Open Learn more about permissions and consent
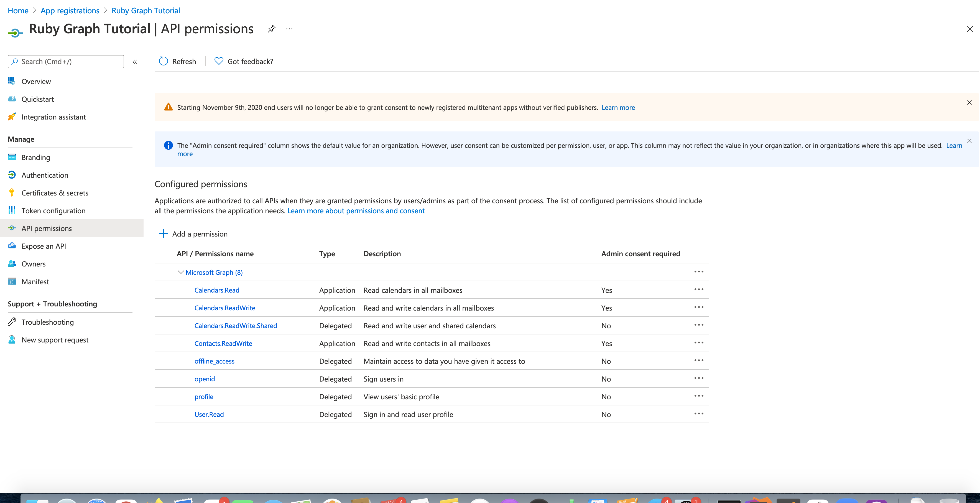This screenshot has width=980, height=503. coord(356,210)
